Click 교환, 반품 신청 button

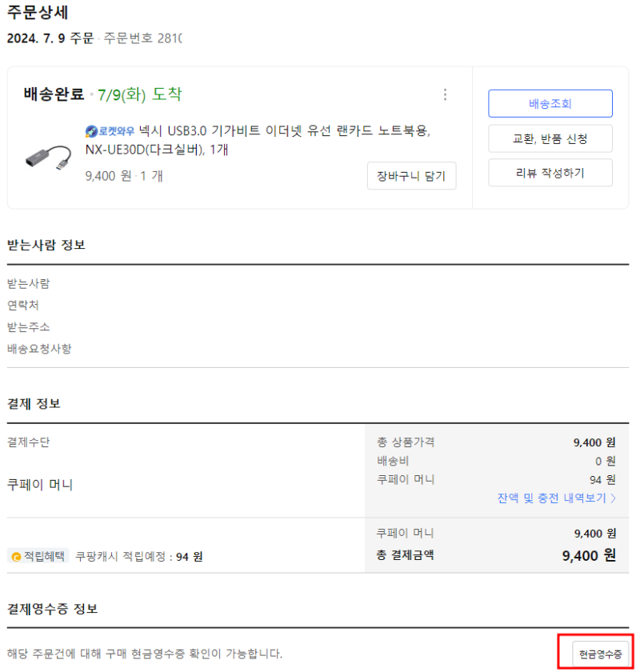point(550,138)
